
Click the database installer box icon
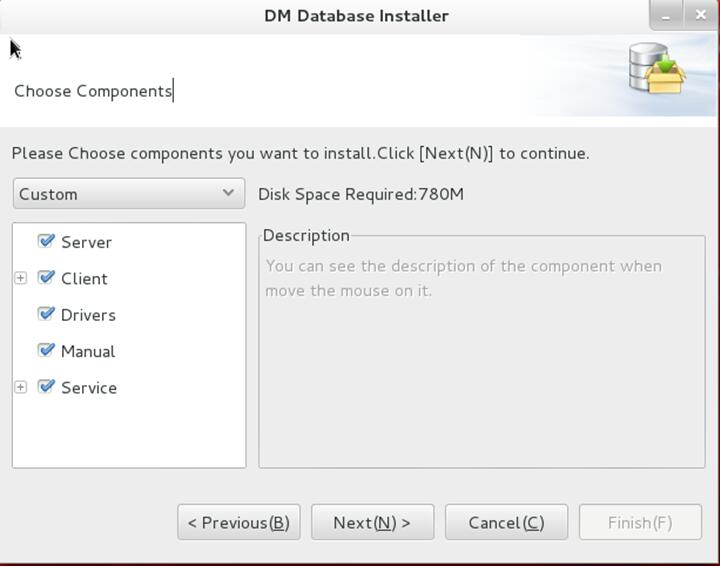pos(657,68)
